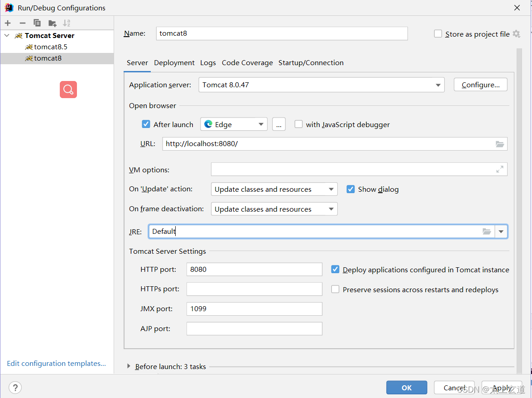The width and height of the screenshot is (532, 398).
Task: Toggle the Show dialog checkbox
Action: click(350, 189)
